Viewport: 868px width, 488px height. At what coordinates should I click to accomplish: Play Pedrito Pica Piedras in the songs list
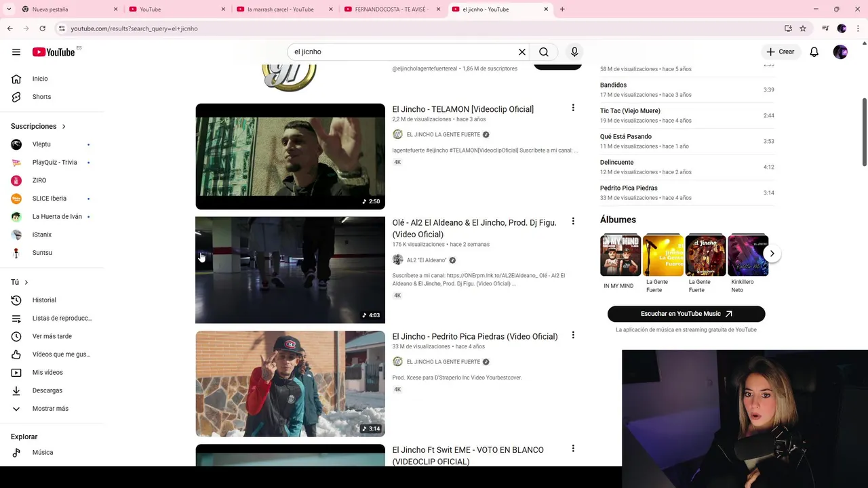pos(687,193)
